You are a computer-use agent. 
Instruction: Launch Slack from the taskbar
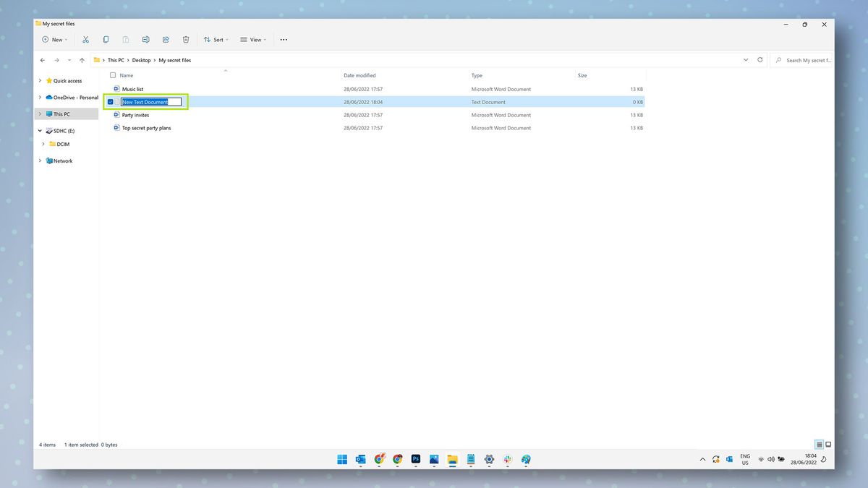coord(508,459)
